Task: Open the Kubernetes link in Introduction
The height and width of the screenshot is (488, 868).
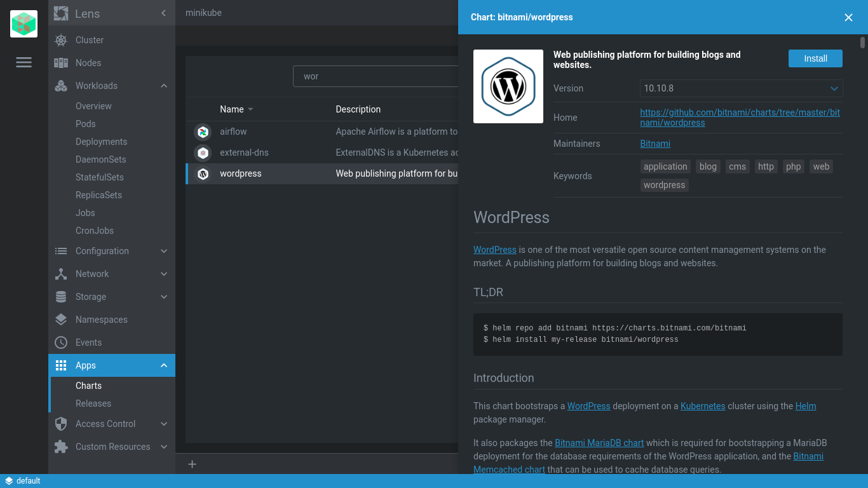Action: pyautogui.click(x=703, y=406)
